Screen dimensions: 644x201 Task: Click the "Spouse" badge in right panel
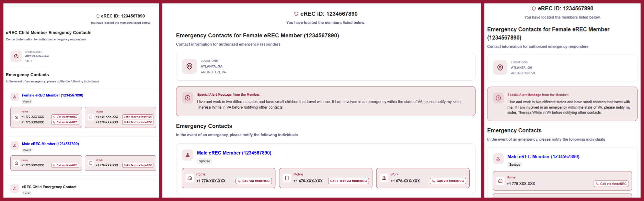coord(515,165)
